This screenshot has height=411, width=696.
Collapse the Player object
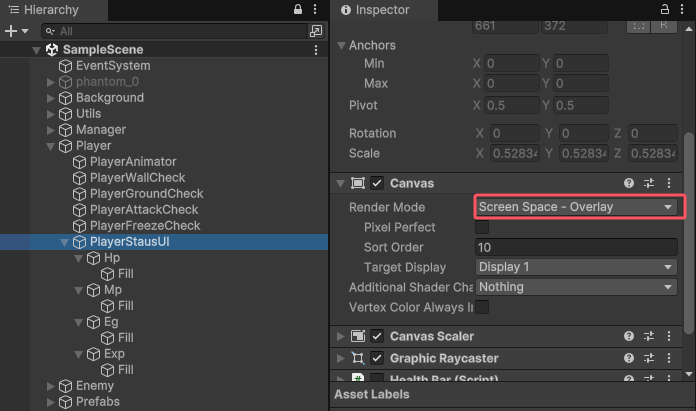pyautogui.click(x=50, y=146)
